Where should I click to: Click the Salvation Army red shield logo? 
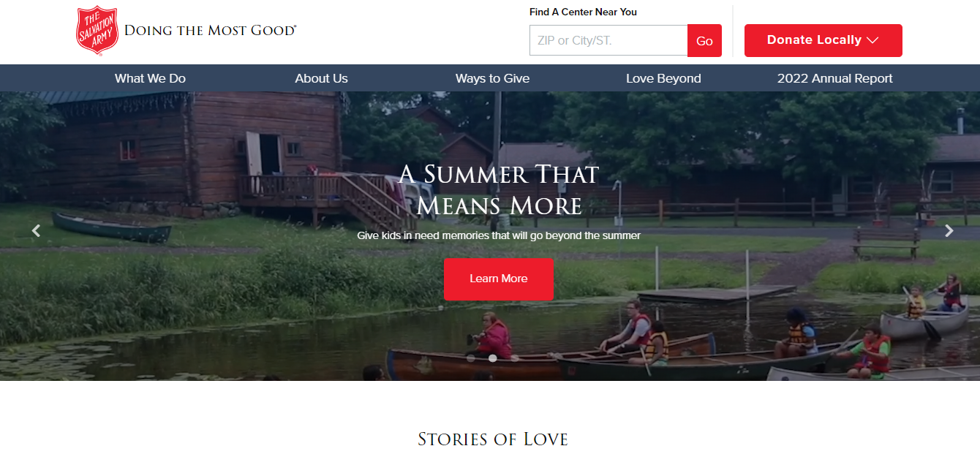point(97,31)
